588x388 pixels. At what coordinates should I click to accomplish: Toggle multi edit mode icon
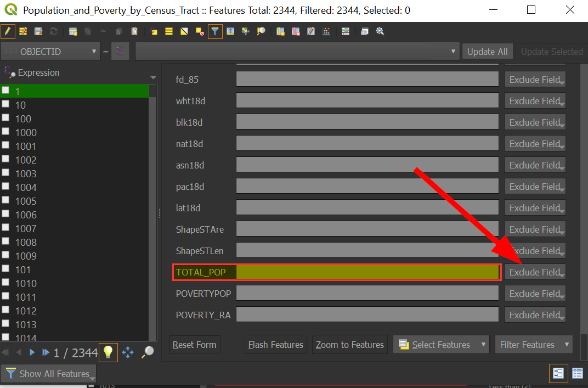(x=23, y=31)
